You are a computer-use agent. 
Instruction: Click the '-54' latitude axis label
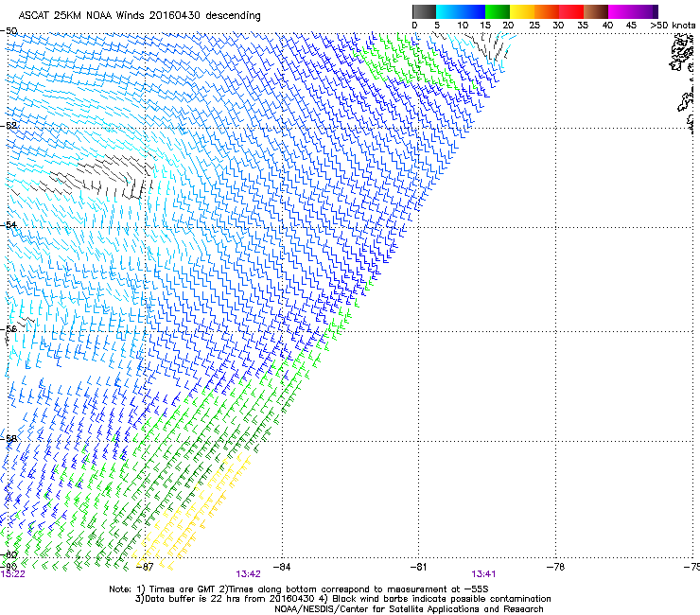tap(9, 224)
